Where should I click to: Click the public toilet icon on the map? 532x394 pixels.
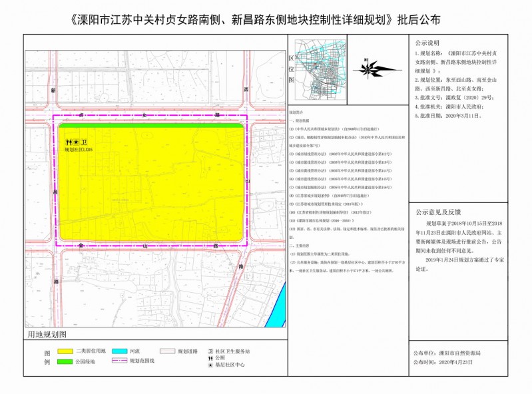[69, 142]
